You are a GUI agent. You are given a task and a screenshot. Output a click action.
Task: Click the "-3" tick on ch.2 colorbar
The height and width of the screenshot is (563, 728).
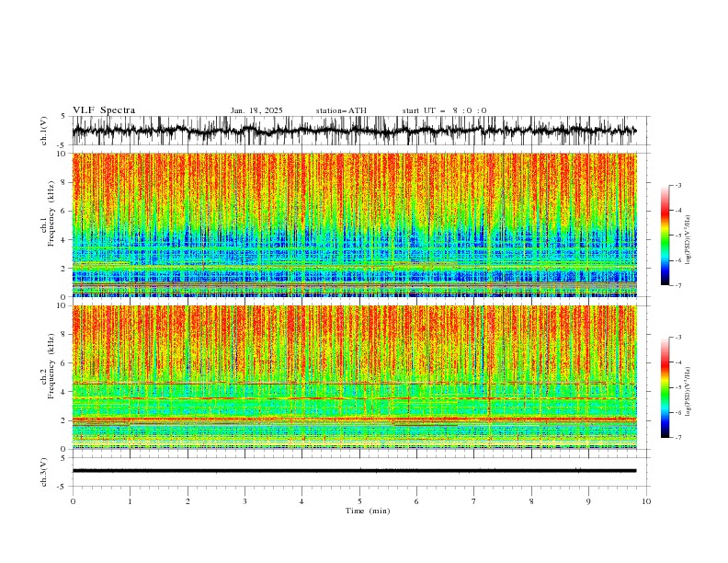click(x=677, y=338)
